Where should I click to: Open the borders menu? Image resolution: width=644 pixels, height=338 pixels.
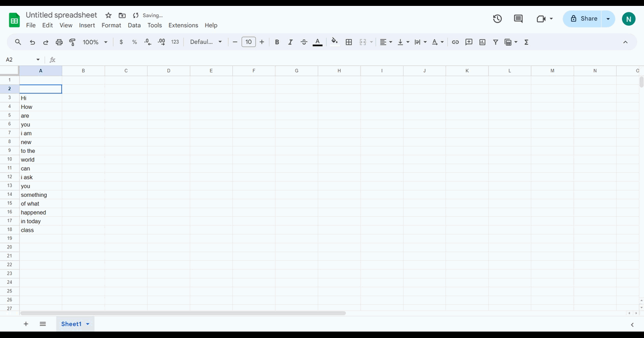click(x=349, y=42)
